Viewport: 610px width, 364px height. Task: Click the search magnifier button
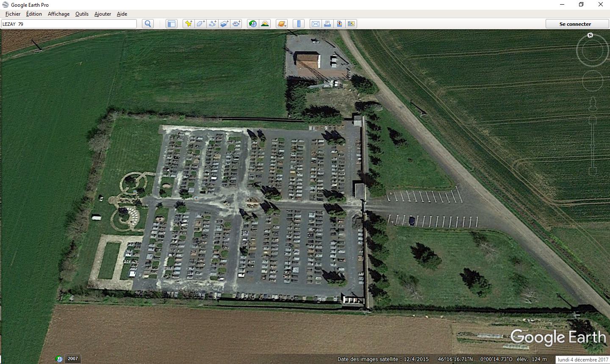click(x=148, y=24)
